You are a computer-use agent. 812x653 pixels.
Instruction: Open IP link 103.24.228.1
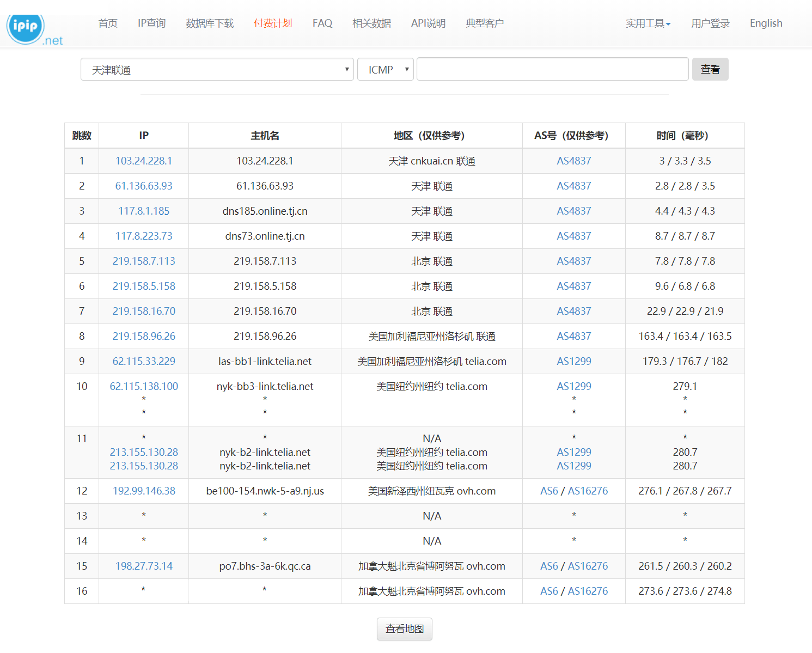144,161
